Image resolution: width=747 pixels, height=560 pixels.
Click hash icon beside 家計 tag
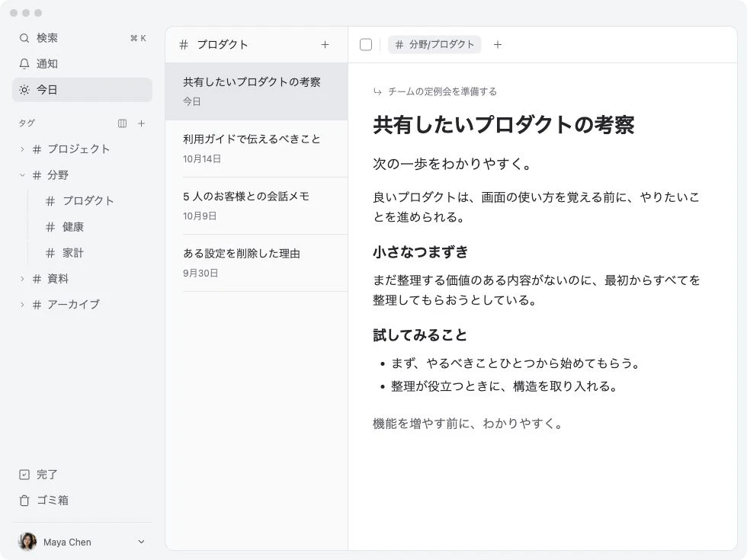pos(50,253)
